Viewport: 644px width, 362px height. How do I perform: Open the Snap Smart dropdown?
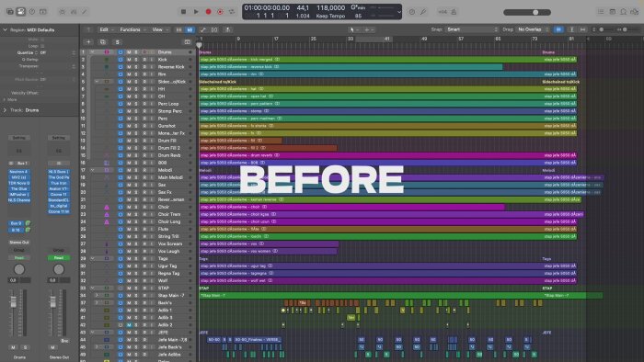coord(471,29)
